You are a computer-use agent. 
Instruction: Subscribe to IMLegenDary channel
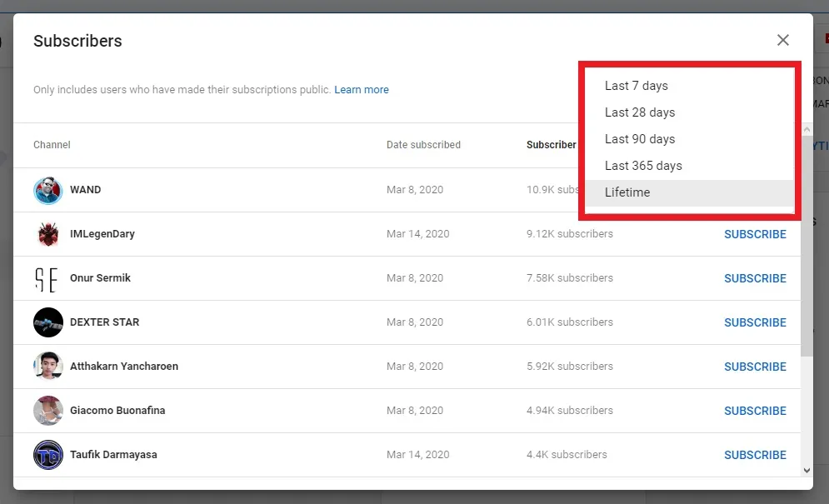[755, 234]
